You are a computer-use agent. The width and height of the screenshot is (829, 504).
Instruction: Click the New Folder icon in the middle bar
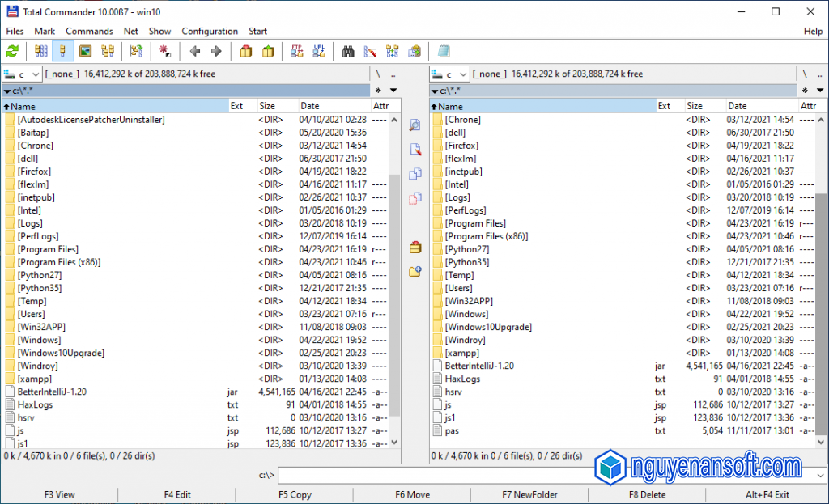point(415,272)
